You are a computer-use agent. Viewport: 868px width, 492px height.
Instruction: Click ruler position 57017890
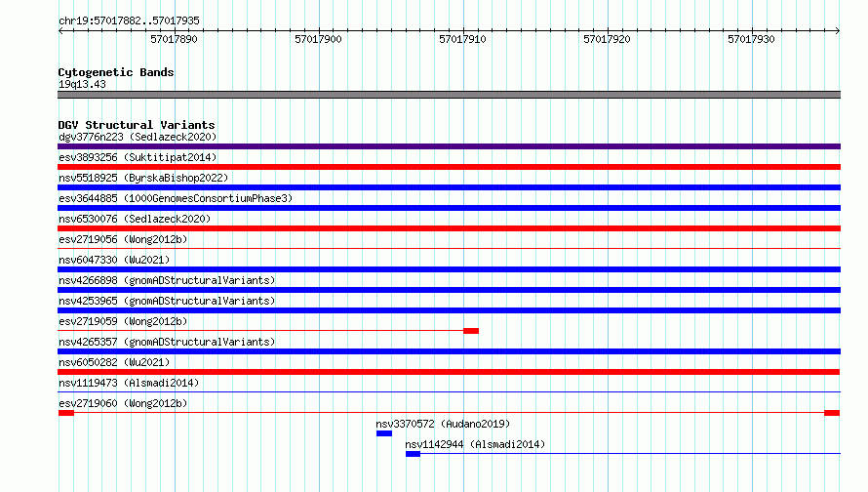coord(174,39)
